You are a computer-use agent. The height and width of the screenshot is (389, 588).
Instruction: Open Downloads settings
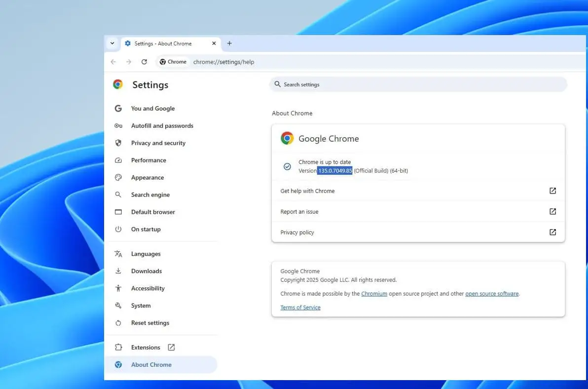coord(147,271)
